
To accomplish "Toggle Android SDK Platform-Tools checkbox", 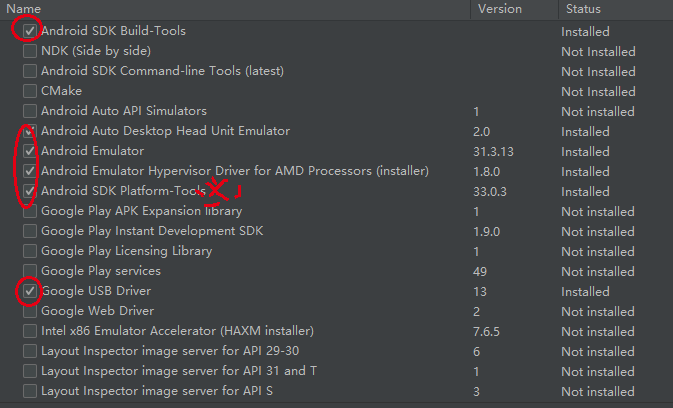I will [30, 191].
